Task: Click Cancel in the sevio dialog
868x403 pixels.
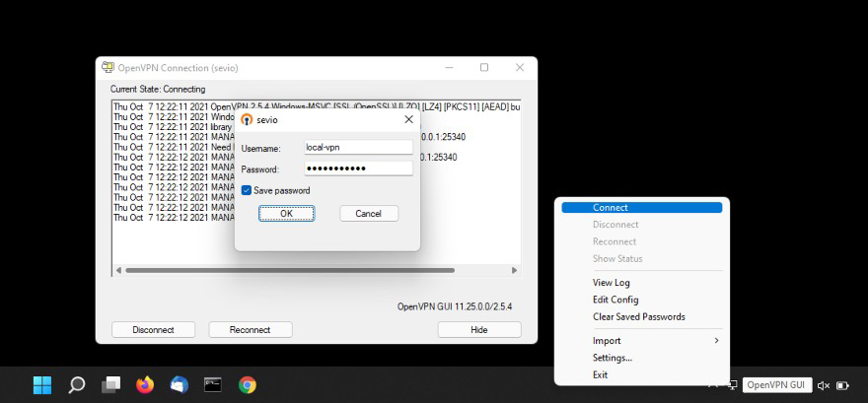Action: click(x=369, y=214)
